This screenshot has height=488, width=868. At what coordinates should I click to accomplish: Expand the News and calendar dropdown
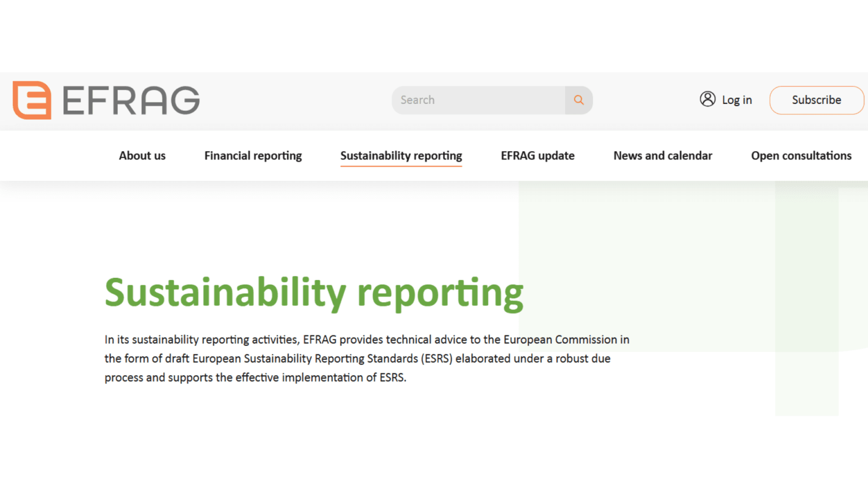(x=662, y=156)
